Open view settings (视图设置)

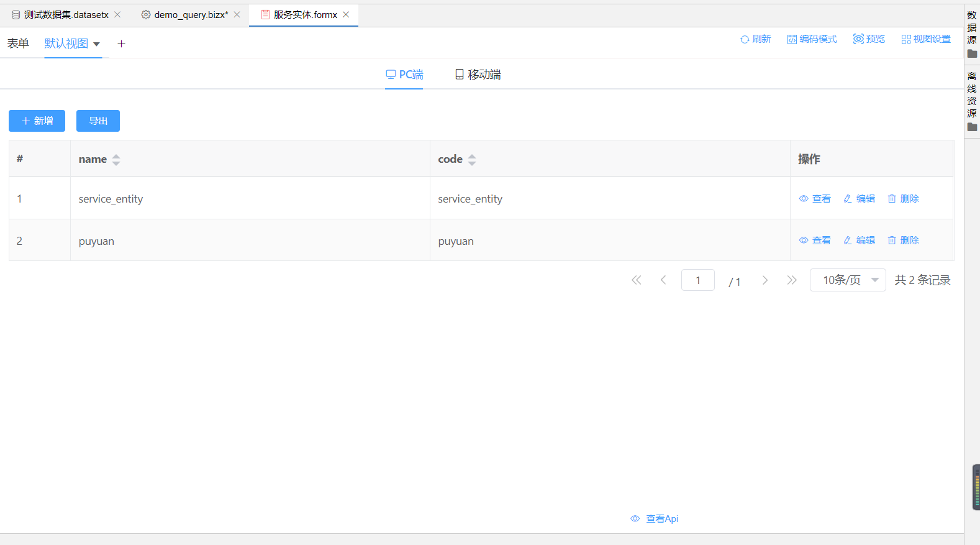coord(925,39)
